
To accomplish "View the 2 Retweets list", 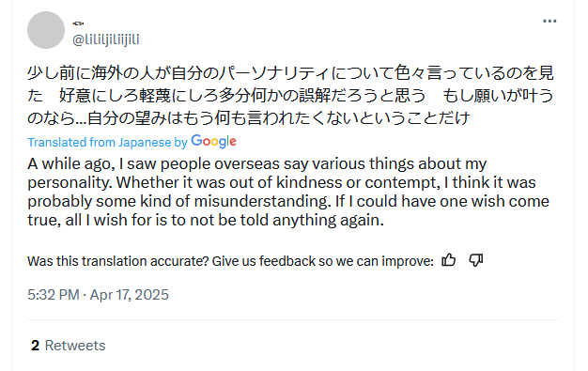I will coord(69,346).
